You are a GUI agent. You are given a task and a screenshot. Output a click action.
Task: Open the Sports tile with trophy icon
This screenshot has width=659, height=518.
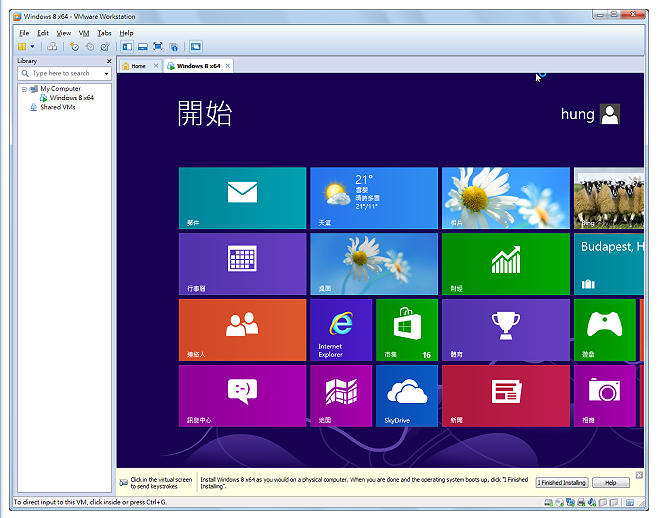(x=506, y=330)
